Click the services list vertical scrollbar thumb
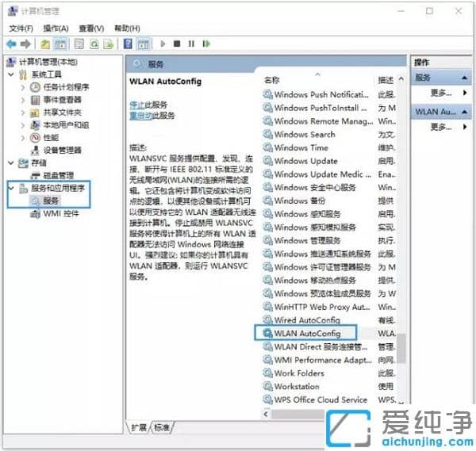Image resolution: width=476 pixels, height=451 pixels. tap(401, 348)
